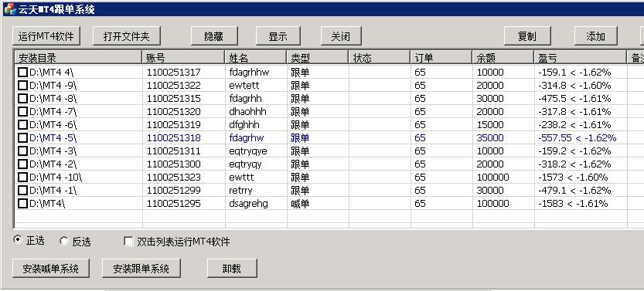644x291 pixels.
Task: Select account 1100251323 cell
Action: pyautogui.click(x=174, y=178)
